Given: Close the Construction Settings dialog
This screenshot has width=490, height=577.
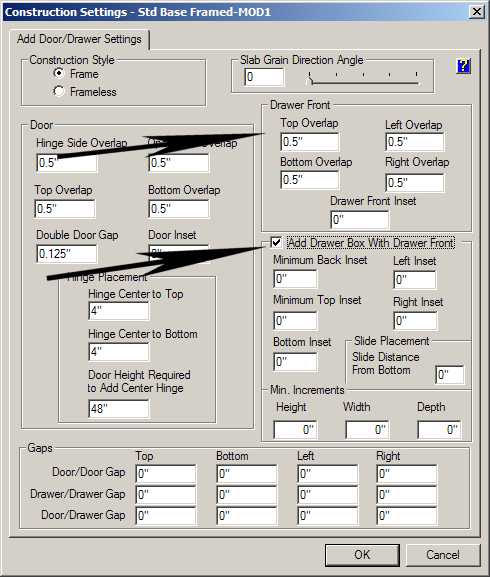Looking at the screenshot, I should click(476, 12).
